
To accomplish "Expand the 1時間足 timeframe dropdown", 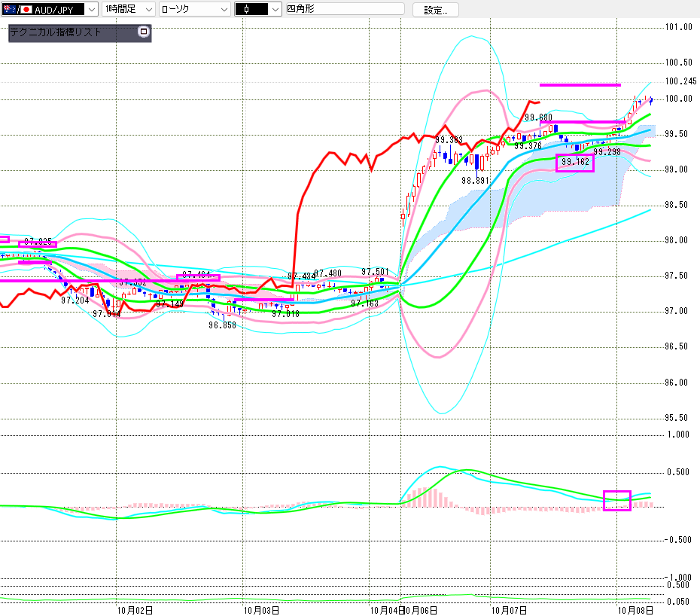I will point(148,10).
